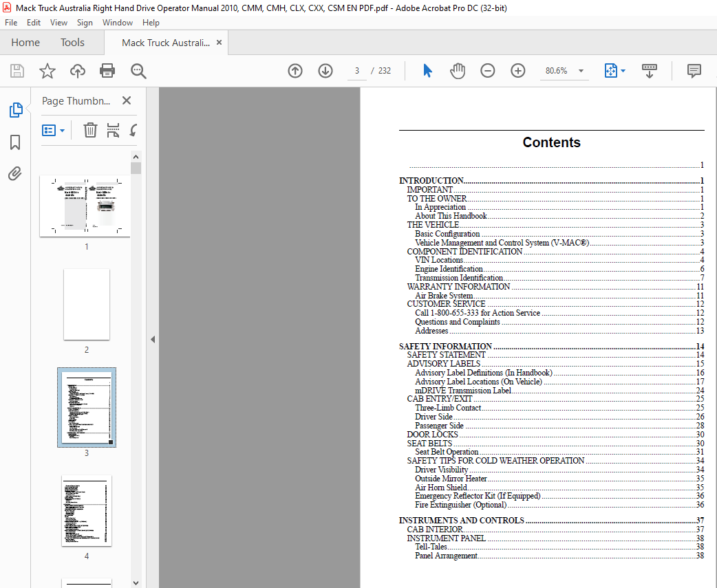Click the Outside Mirror Heater entry

559,479
